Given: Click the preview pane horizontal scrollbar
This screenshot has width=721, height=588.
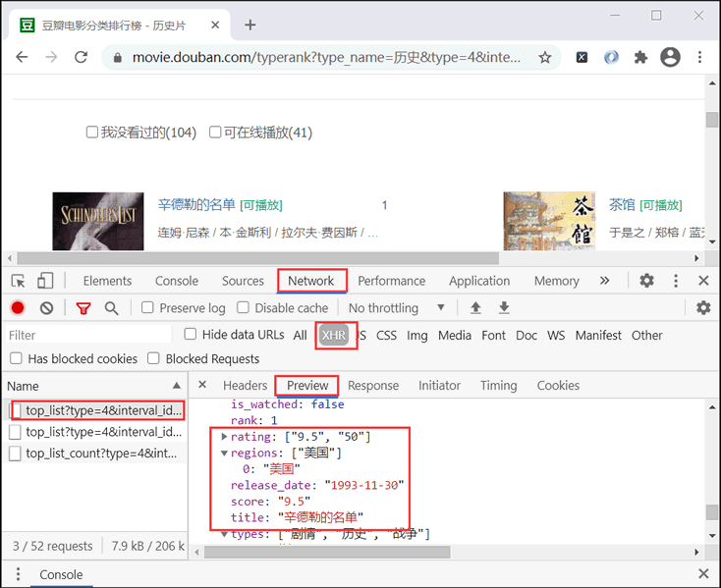Looking at the screenshot, I should pos(327,552).
